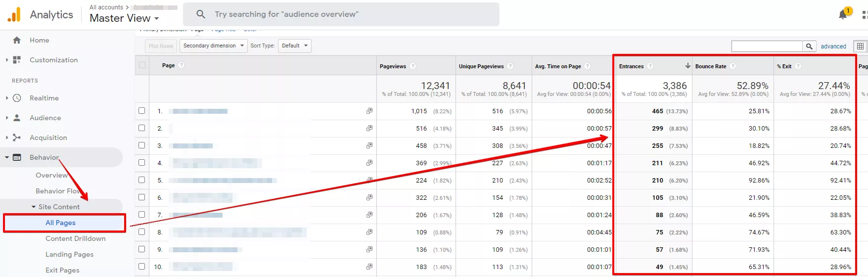Image resolution: width=868 pixels, height=277 pixels.
Task: Open the Content Drilldown report
Action: click(x=76, y=238)
